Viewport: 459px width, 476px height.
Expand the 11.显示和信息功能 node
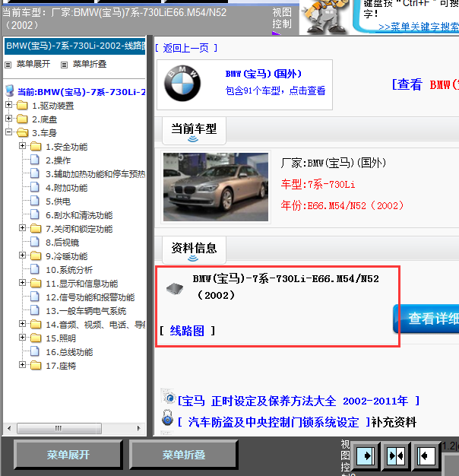(22, 283)
